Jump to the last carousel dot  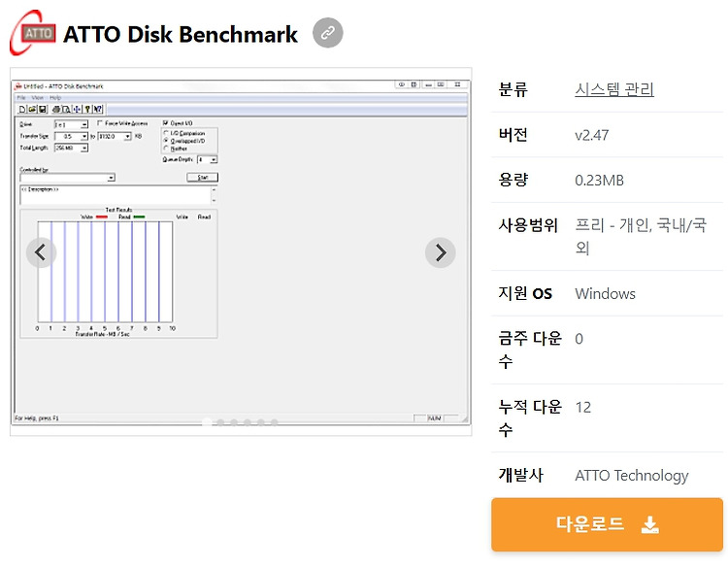point(275,422)
